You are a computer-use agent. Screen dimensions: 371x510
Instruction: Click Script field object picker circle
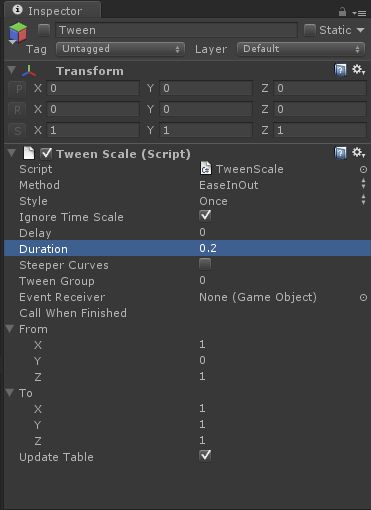pyautogui.click(x=363, y=169)
